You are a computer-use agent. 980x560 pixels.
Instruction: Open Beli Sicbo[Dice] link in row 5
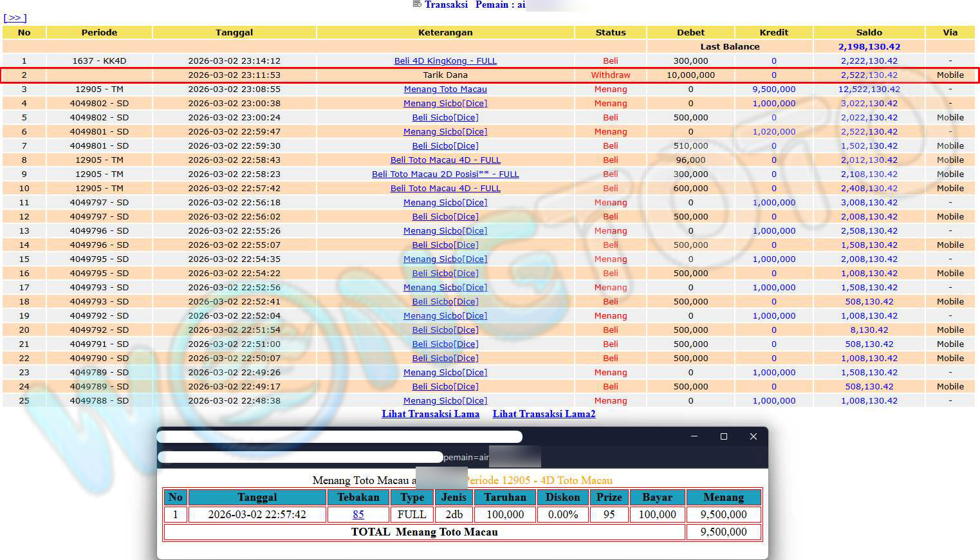[445, 118]
